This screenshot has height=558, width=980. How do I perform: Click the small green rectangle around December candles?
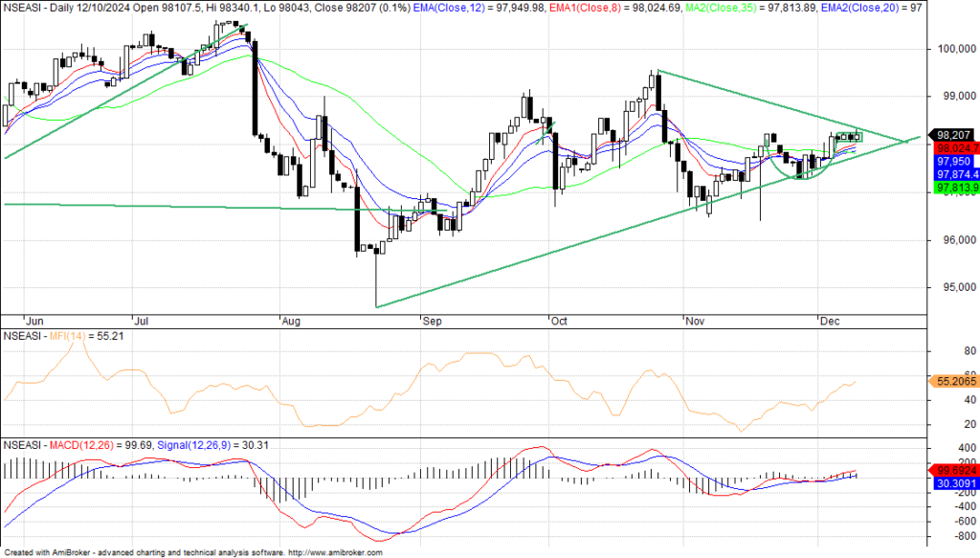tap(846, 136)
